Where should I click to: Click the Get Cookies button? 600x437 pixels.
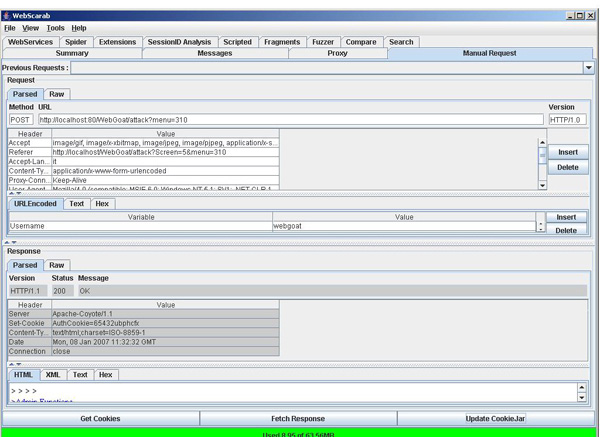point(100,419)
